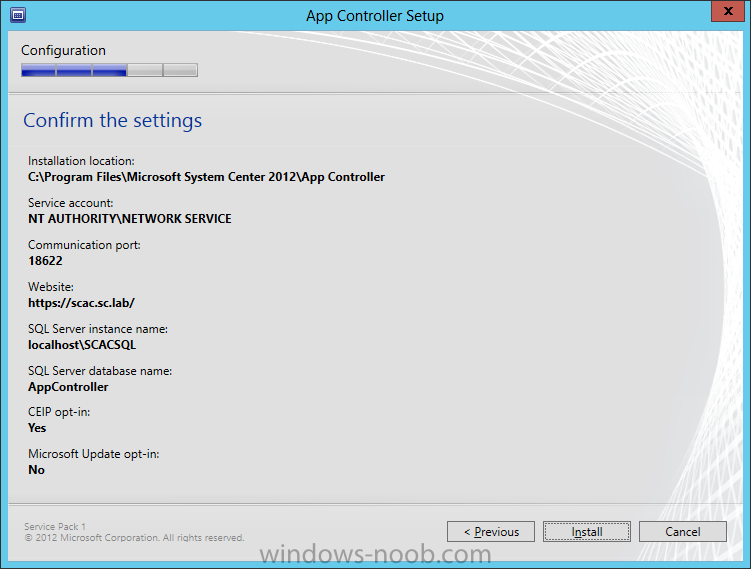This screenshot has width=751, height=569.
Task: Click the 'CEIP opt-in:' label
Action: tap(59, 412)
